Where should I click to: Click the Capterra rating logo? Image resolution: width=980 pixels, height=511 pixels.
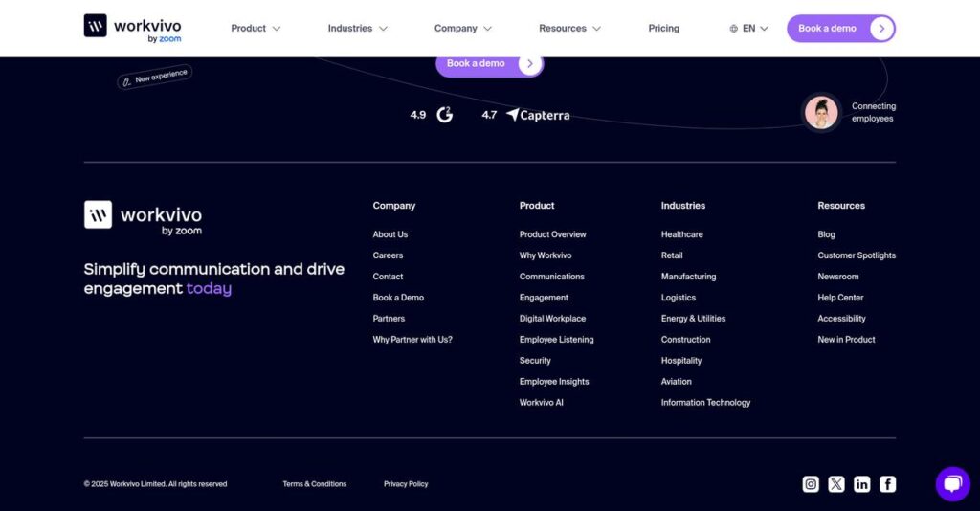click(x=538, y=115)
